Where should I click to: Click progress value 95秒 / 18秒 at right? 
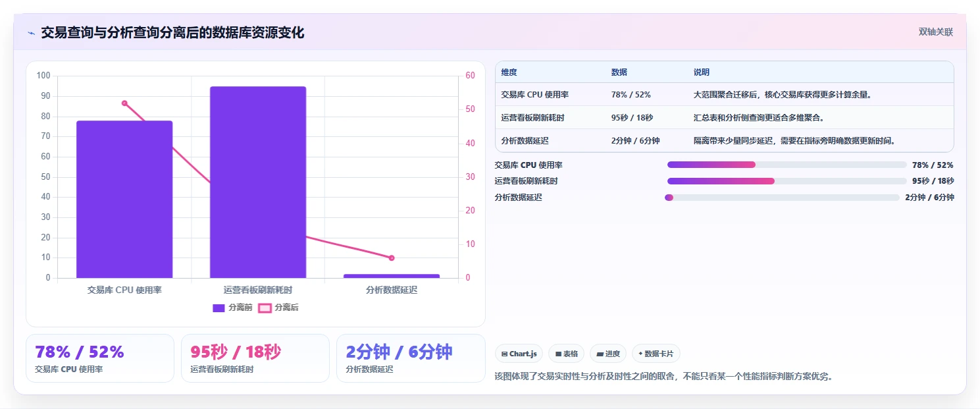[933, 181]
